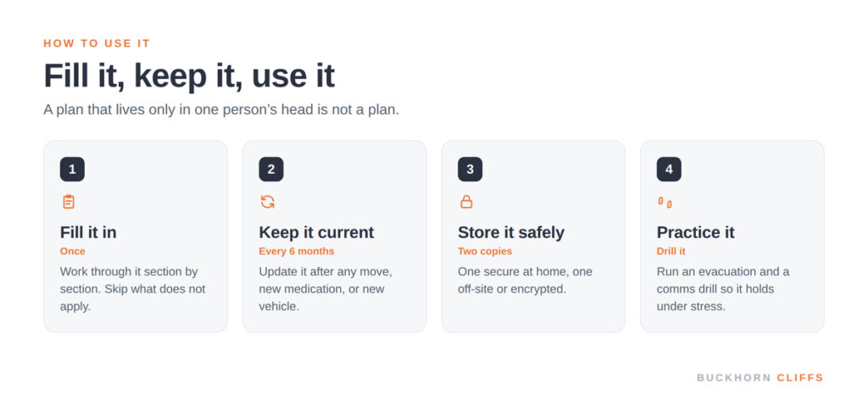This screenshot has width=868, height=405.
Task: Select the number 2 badge
Action: click(x=271, y=169)
